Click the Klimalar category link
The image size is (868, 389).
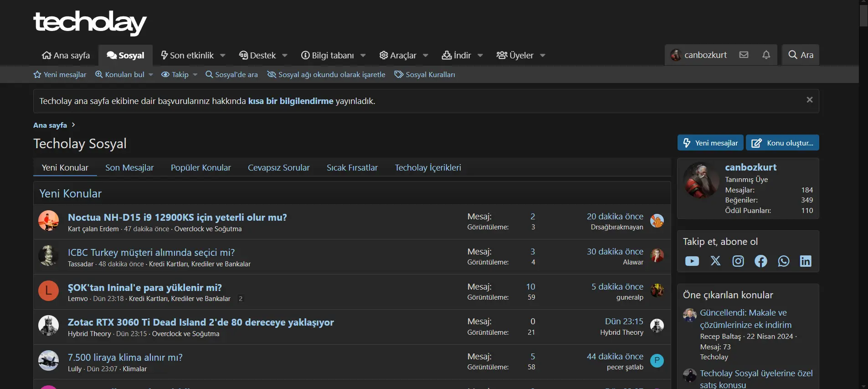coord(135,369)
